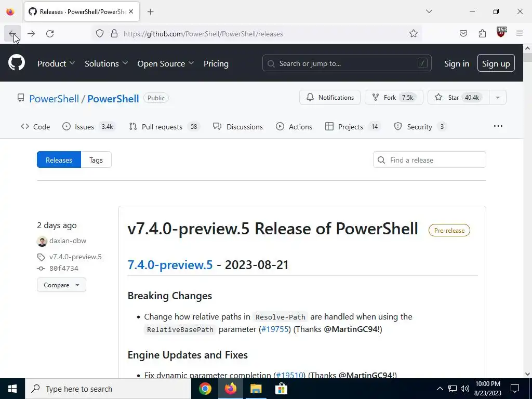Click the Pre-release label badge
Viewport: 532px width, 399px height.
pos(449,230)
